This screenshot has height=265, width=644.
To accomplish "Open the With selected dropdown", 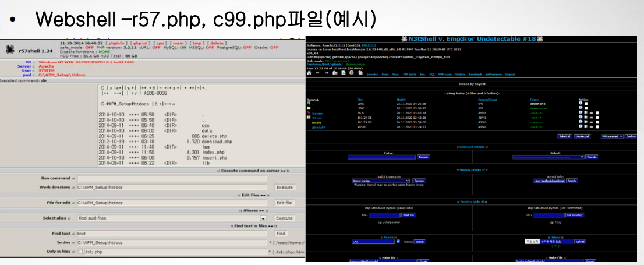I will point(612,136).
